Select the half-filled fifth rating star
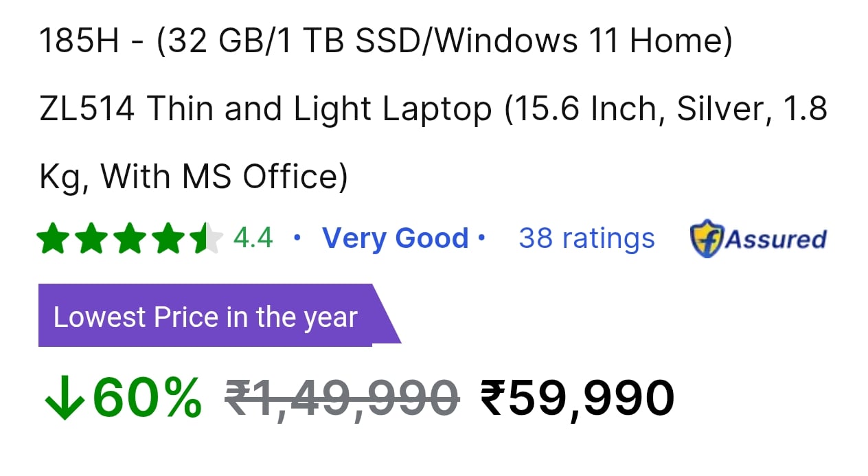 205,239
